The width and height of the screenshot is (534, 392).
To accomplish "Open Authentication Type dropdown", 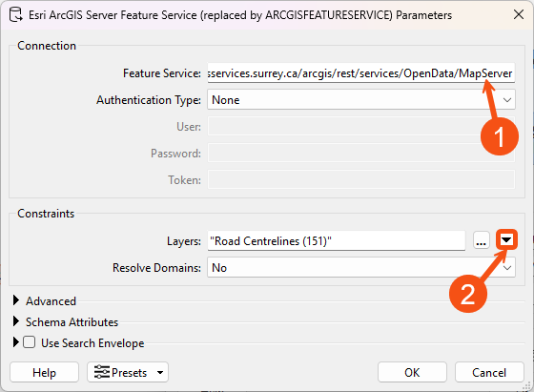I will 361,100.
